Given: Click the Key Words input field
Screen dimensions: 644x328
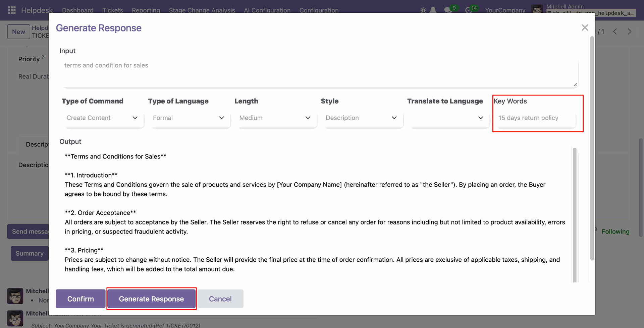Looking at the screenshot, I should (536, 118).
